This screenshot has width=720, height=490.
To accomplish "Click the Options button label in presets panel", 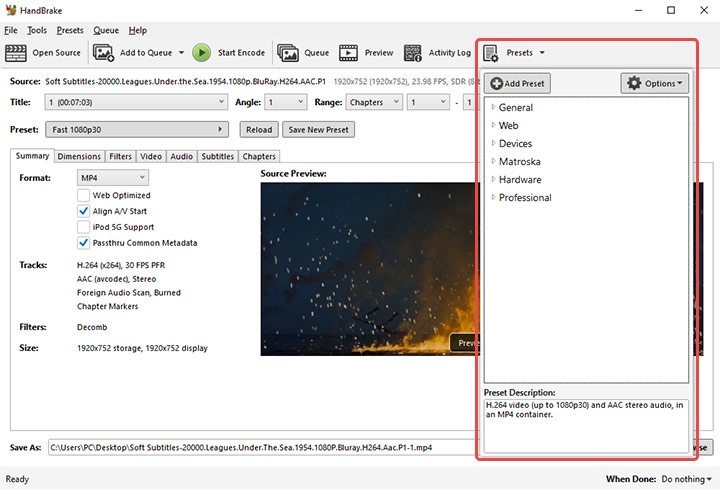I will [660, 84].
